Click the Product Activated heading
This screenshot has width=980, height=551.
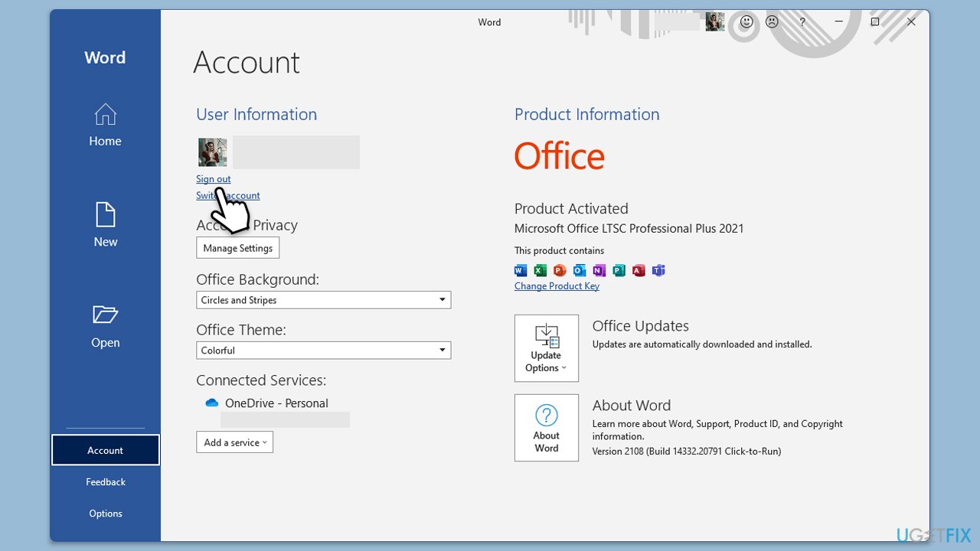pyautogui.click(x=571, y=208)
